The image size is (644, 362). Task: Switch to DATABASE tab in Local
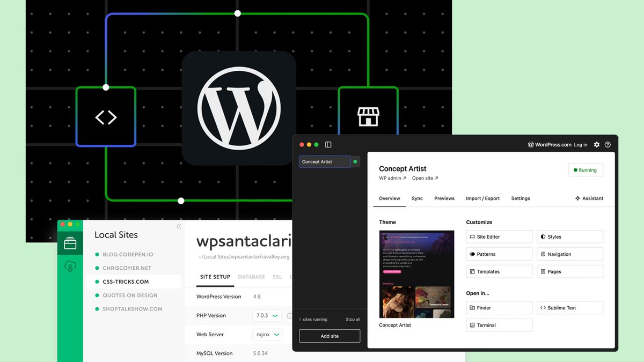[x=251, y=277]
